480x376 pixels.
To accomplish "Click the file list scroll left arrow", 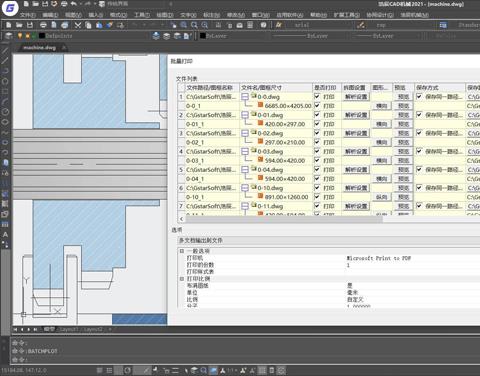I will 182,219.
